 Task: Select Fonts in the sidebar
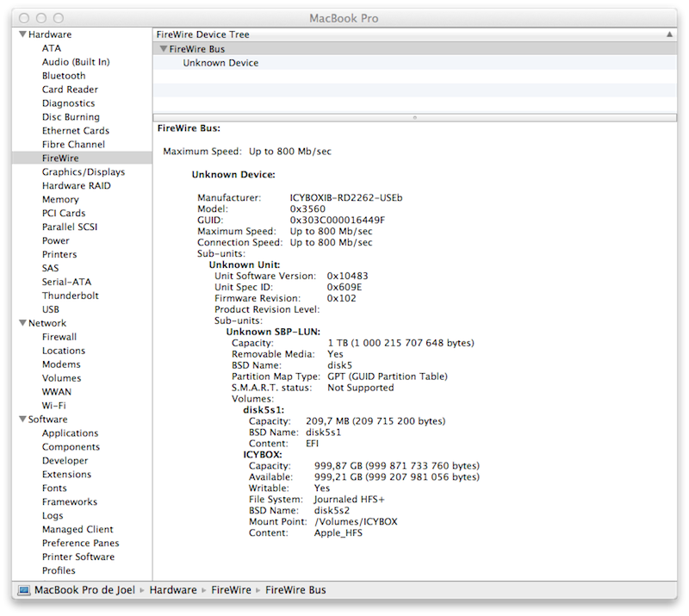pos(54,488)
